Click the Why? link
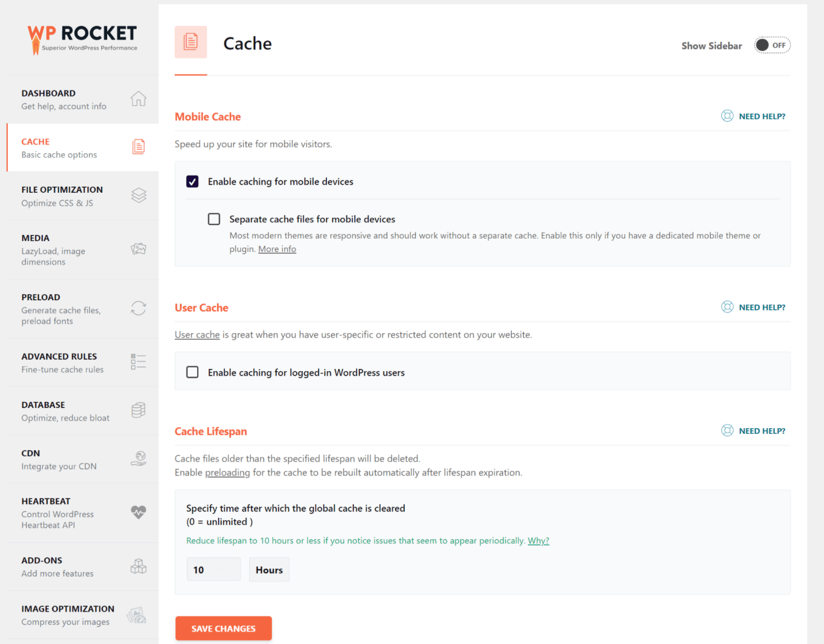 (538, 540)
